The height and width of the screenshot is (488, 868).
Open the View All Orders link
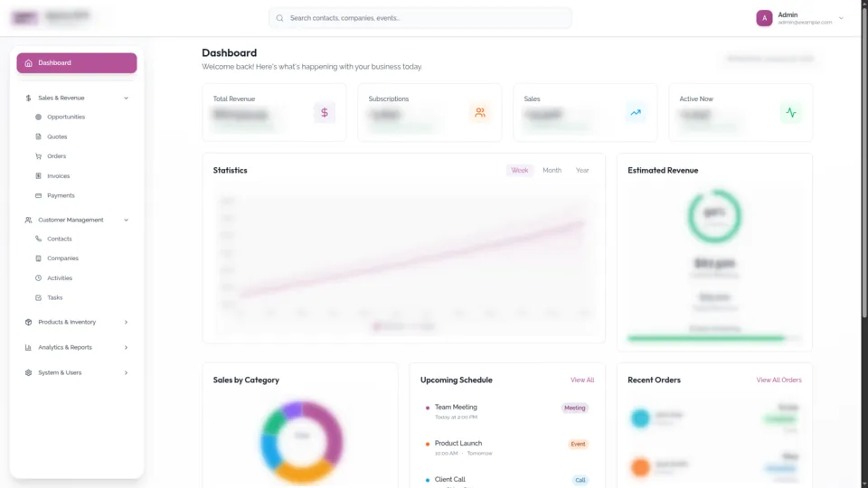coord(778,380)
